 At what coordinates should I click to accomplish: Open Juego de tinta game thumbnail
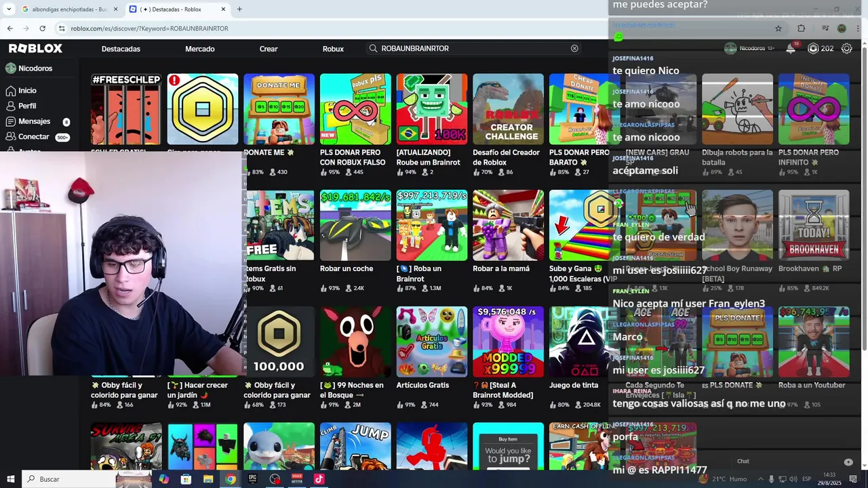click(583, 342)
